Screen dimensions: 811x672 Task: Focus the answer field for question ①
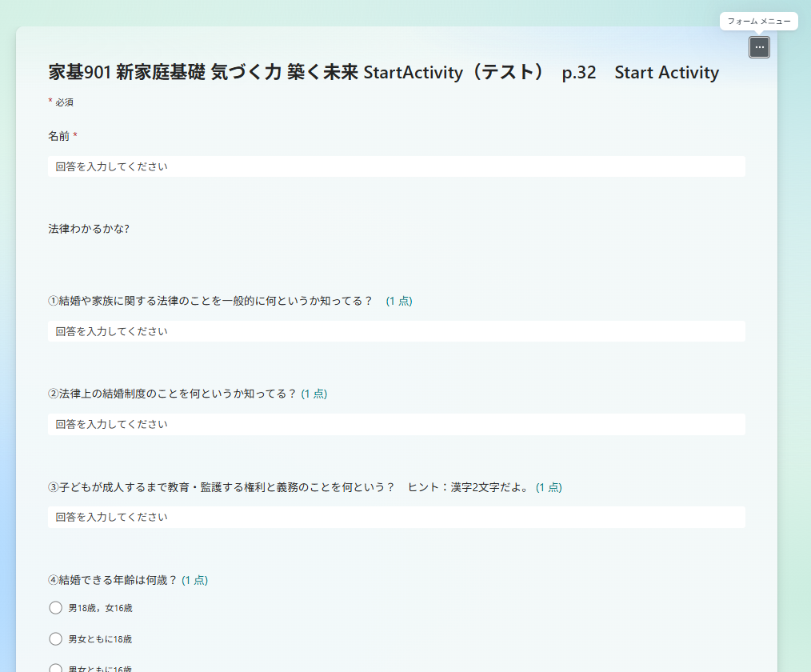pos(396,331)
